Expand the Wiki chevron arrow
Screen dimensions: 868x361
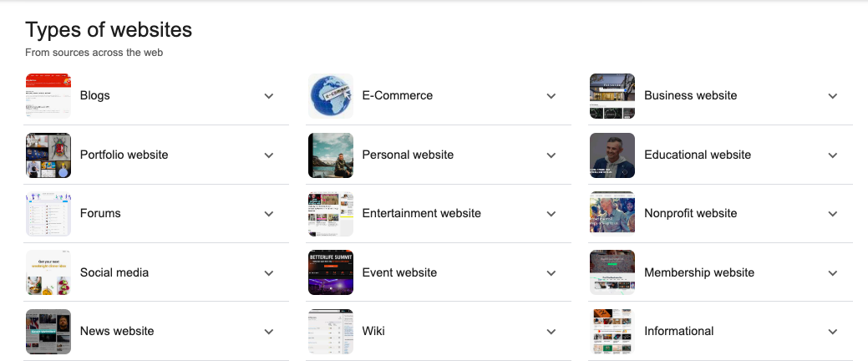[x=551, y=332]
